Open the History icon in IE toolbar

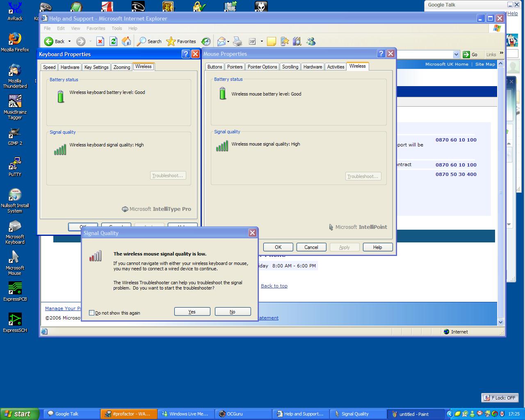(x=206, y=41)
